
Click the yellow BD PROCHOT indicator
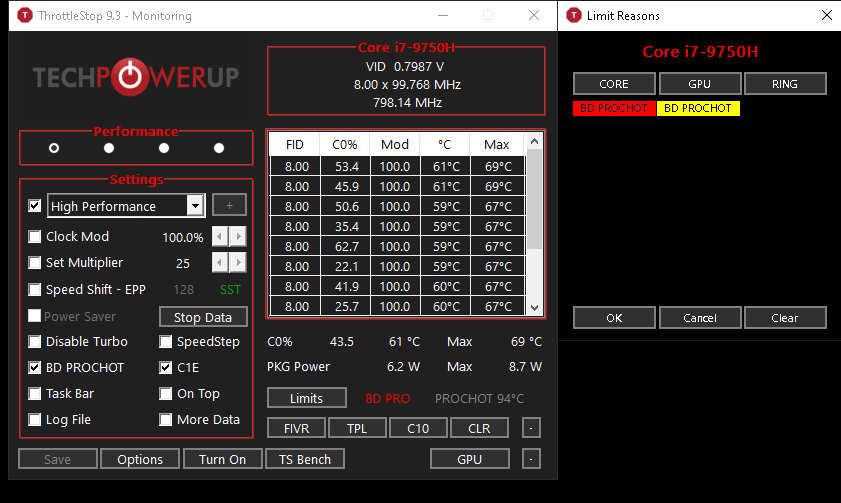[698, 108]
